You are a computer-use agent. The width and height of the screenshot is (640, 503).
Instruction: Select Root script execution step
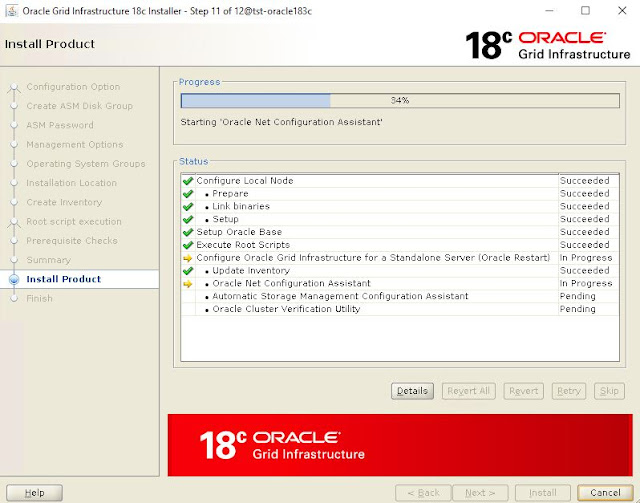pyautogui.click(x=74, y=222)
